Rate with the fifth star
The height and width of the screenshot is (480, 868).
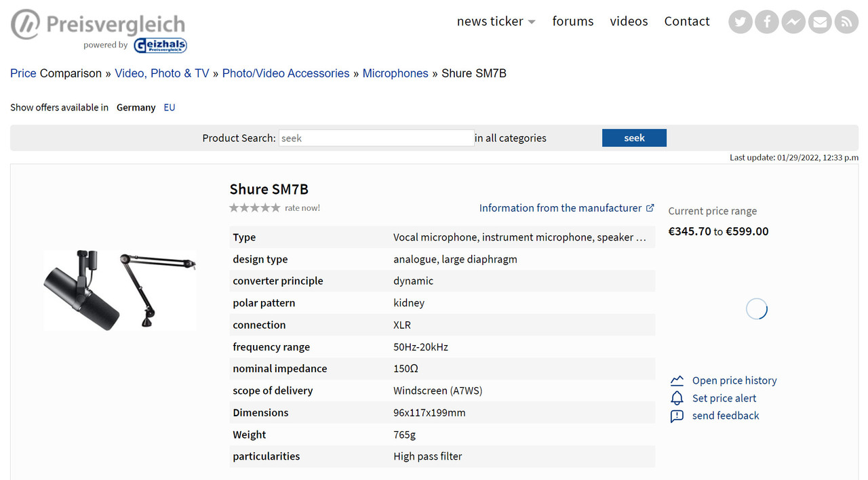point(275,208)
